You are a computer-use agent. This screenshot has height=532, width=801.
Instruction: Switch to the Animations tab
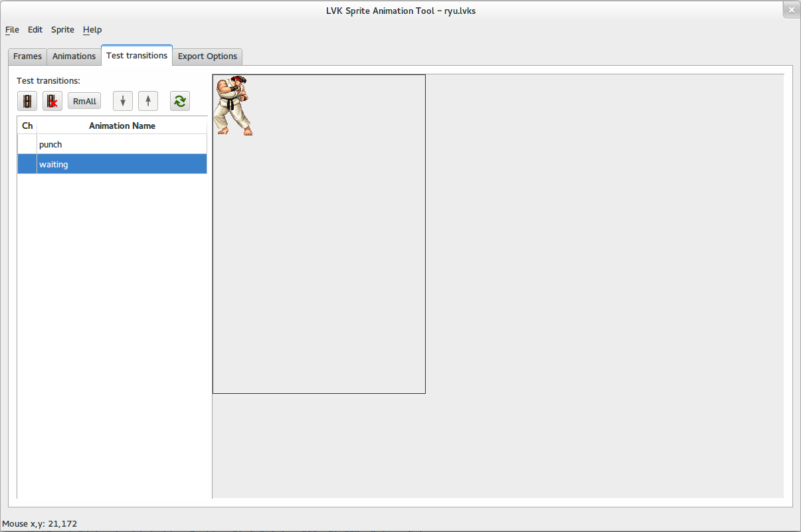pos(74,56)
